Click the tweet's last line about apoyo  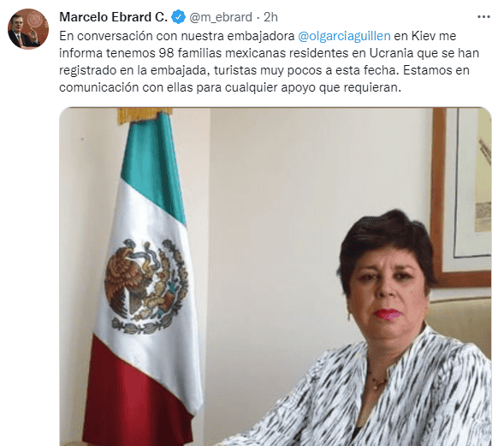[230, 87]
